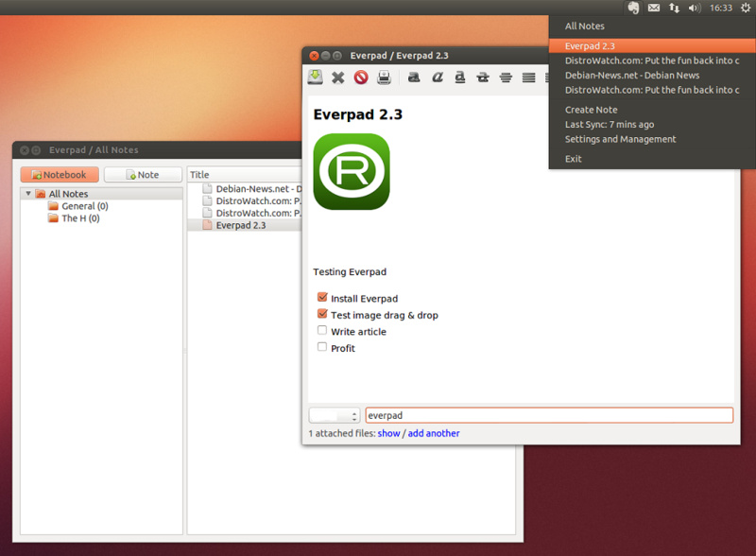Click the Note button in All Notes window
This screenshot has height=556, width=756.
[x=143, y=175]
